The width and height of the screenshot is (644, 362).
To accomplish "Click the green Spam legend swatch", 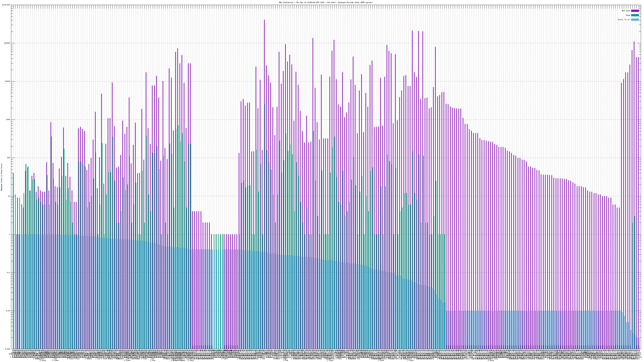I will [x=635, y=15].
